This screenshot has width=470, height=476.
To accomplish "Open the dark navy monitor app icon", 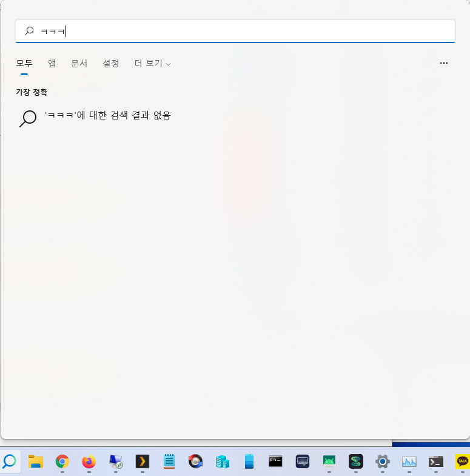I will click(303, 461).
